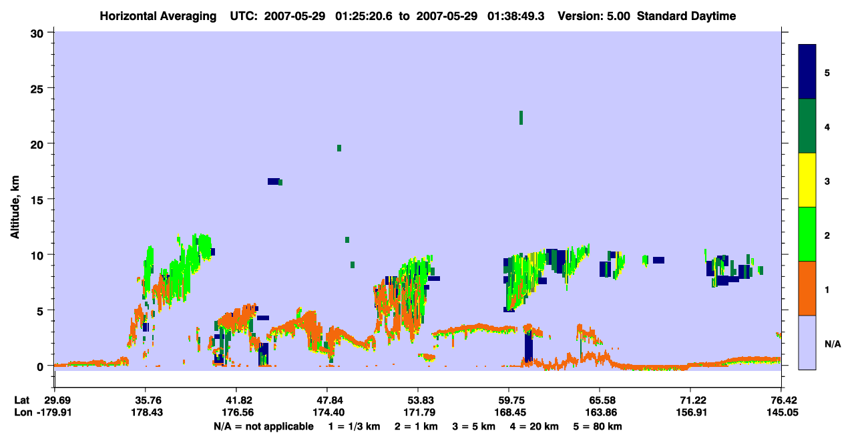Click the yellow colorbar segment labeled 3
The width and height of the screenshot is (868, 445).
807,180
